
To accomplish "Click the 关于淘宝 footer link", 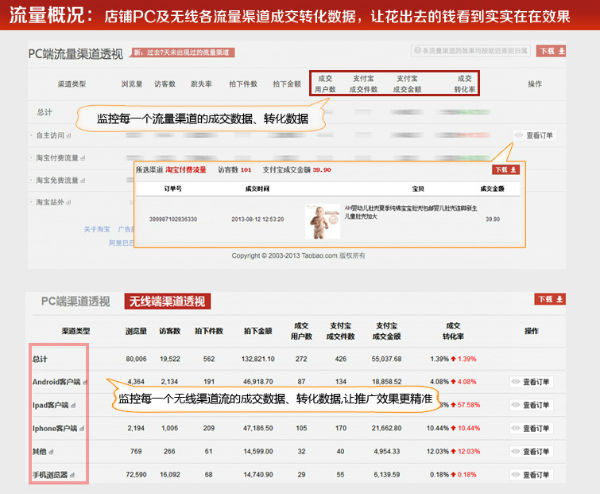I will point(97,230).
